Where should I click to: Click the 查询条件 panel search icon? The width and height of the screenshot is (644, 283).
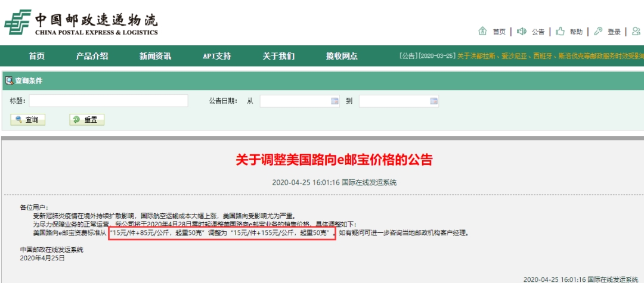[9, 80]
